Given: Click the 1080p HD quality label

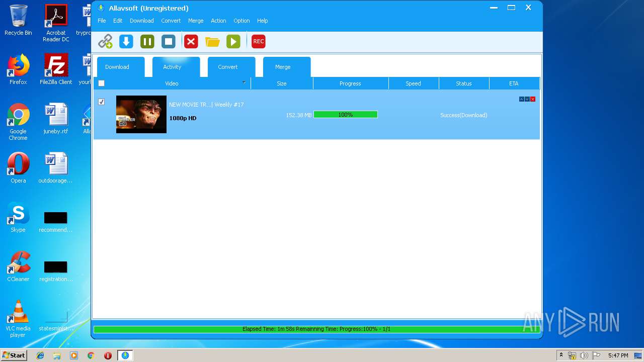Looking at the screenshot, I should click(x=183, y=118).
